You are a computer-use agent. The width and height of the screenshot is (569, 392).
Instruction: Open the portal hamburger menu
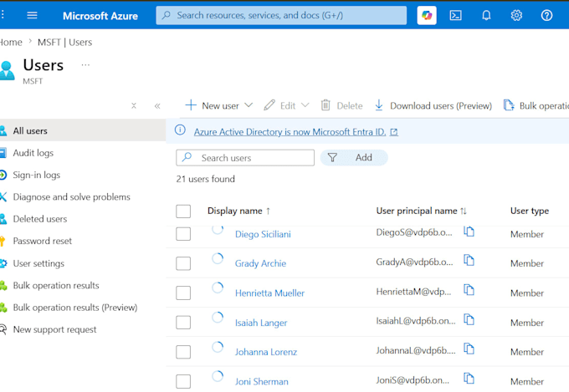point(32,15)
